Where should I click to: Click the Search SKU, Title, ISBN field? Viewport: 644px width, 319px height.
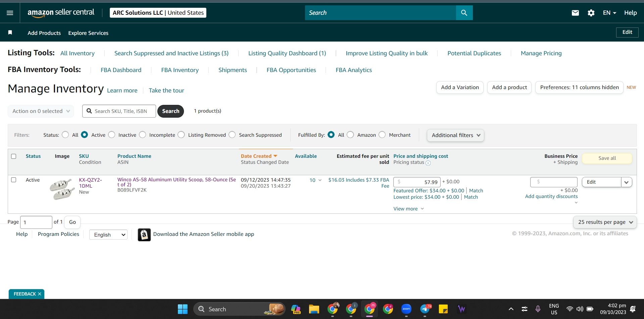coord(119,111)
